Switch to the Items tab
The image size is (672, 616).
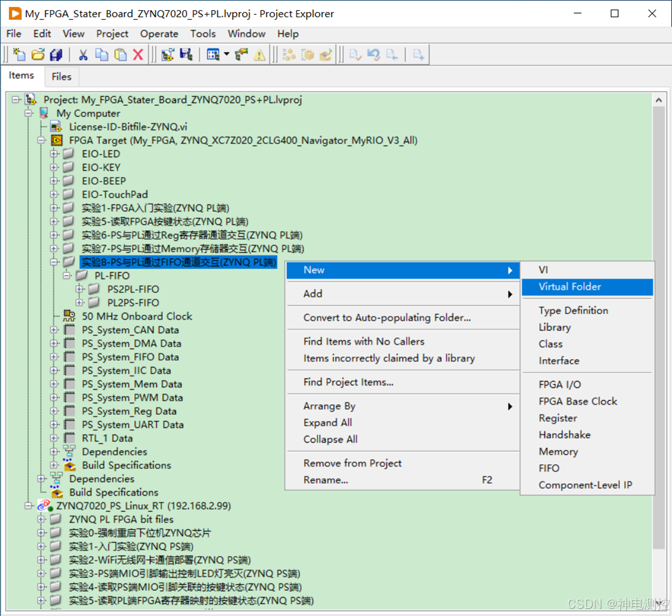(x=22, y=75)
